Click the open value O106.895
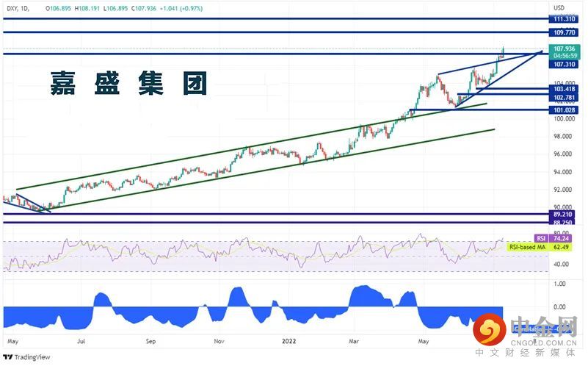Image resolution: width=588 pixels, height=366 pixels. click(58, 8)
